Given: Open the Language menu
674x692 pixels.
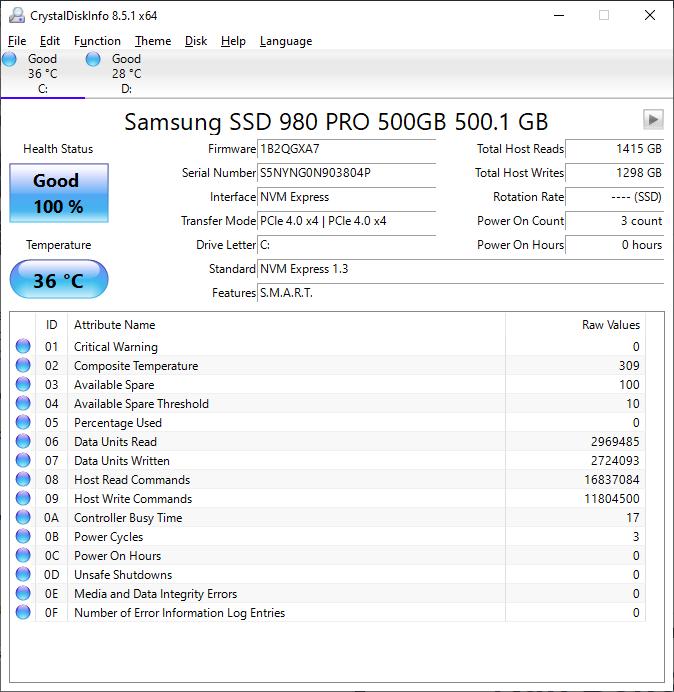Looking at the screenshot, I should (x=286, y=41).
